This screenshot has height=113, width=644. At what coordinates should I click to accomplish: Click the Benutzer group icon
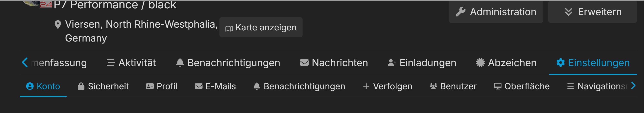pos(433,86)
